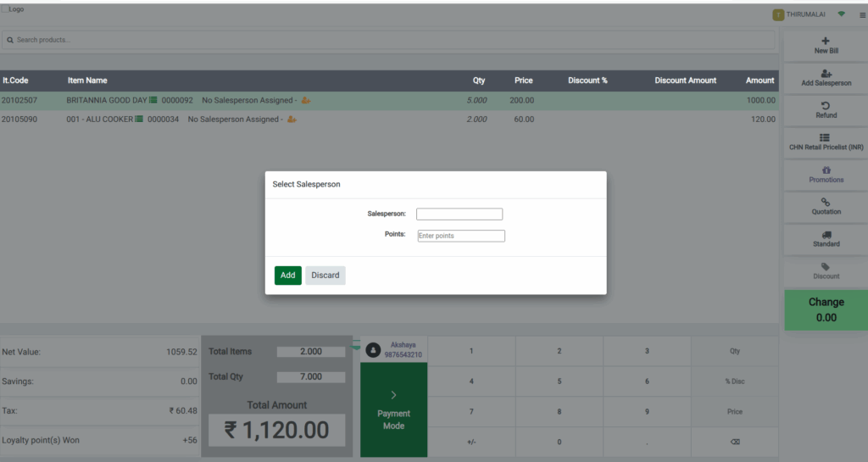Click quantity 2.000 in ALU COOKER row
The image size is (868, 462).
tap(476, 119)
